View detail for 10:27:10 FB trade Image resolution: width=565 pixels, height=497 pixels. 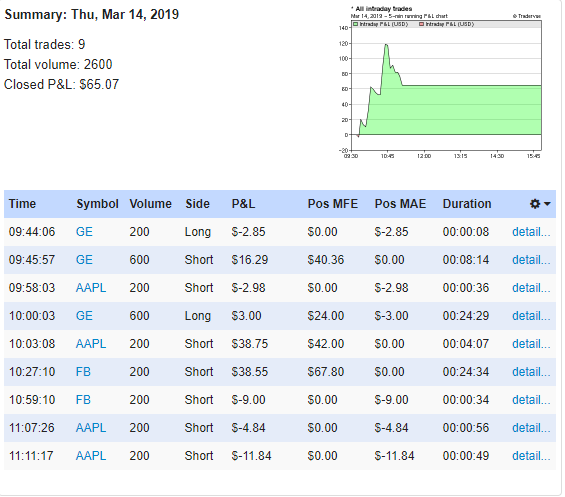pos(531,372)
